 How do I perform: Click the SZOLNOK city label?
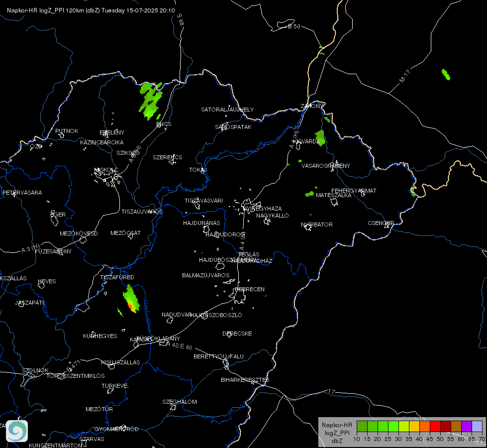pyautogui.click(x=35, y=370)
